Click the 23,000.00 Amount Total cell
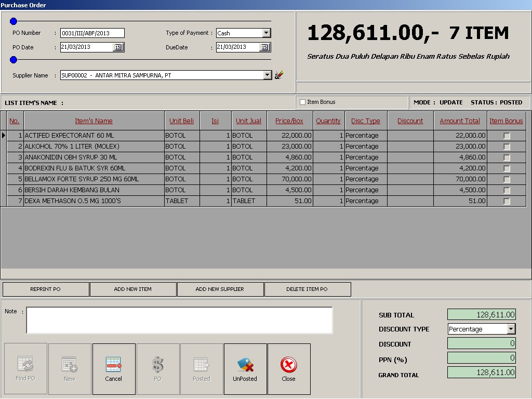 pyautogui.click(x=460, y=147)
